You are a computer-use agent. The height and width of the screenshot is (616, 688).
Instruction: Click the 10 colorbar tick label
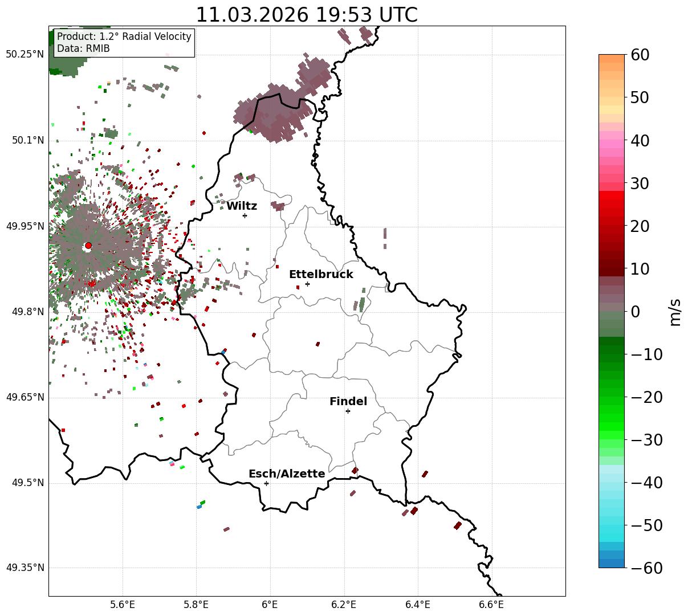click(641, 269)
